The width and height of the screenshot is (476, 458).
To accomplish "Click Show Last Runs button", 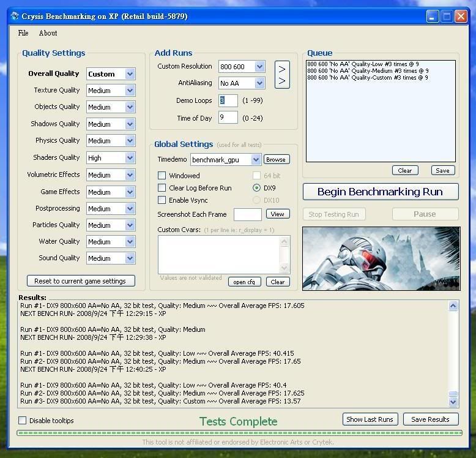I will (370, 419).
